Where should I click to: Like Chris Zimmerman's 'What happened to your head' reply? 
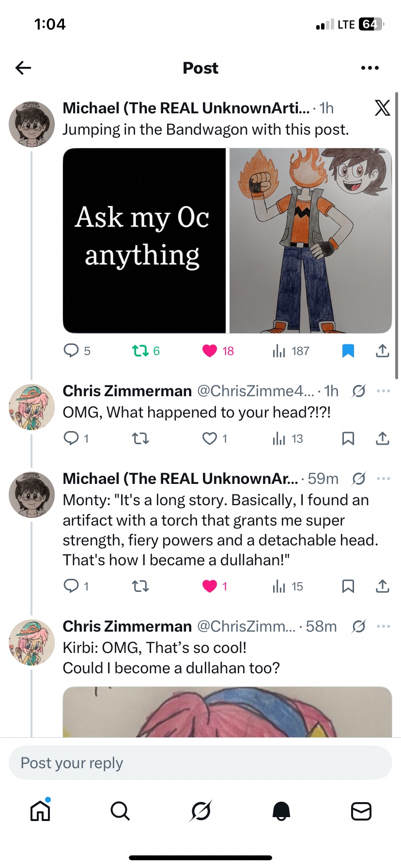(210, 438)
